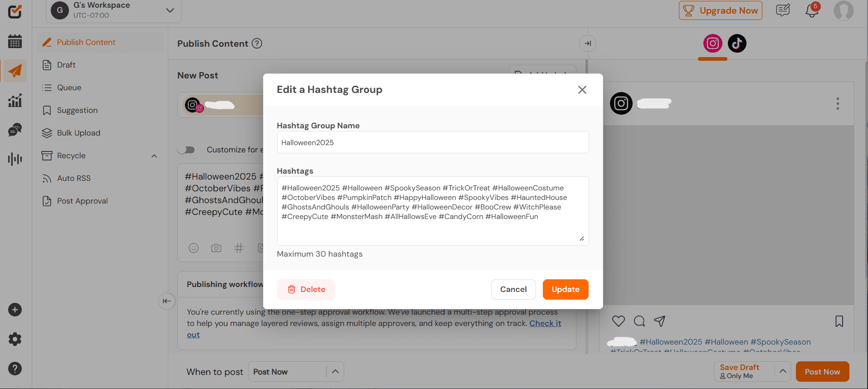Click the Hashtag Group Name input field
The image size is (868, 389).
click(433, 142)
